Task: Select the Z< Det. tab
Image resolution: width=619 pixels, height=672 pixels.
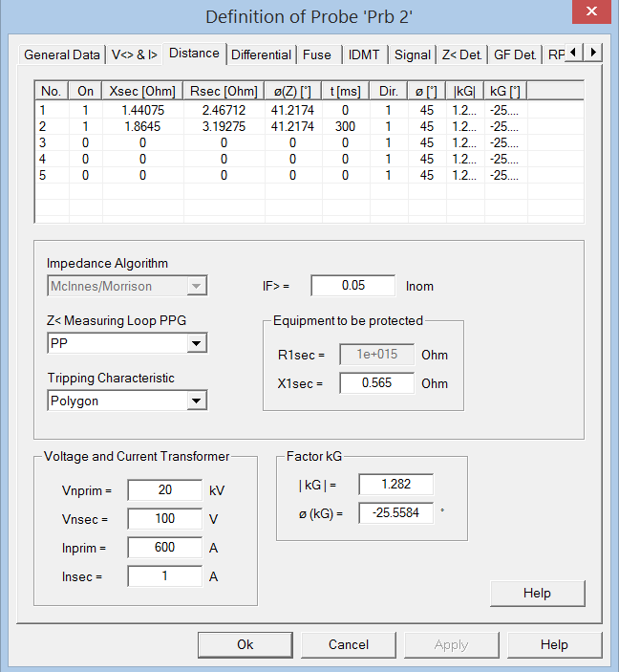Action: point(462,54)
